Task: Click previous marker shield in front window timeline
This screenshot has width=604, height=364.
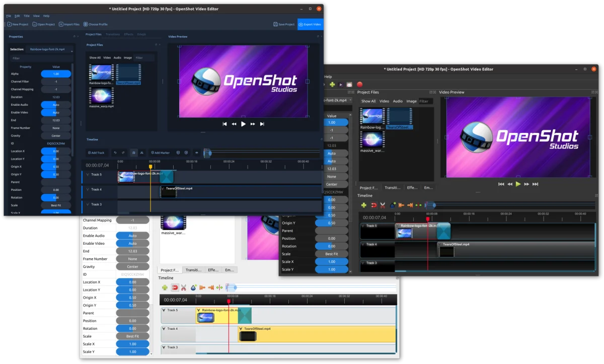Action: coord(178,153)
